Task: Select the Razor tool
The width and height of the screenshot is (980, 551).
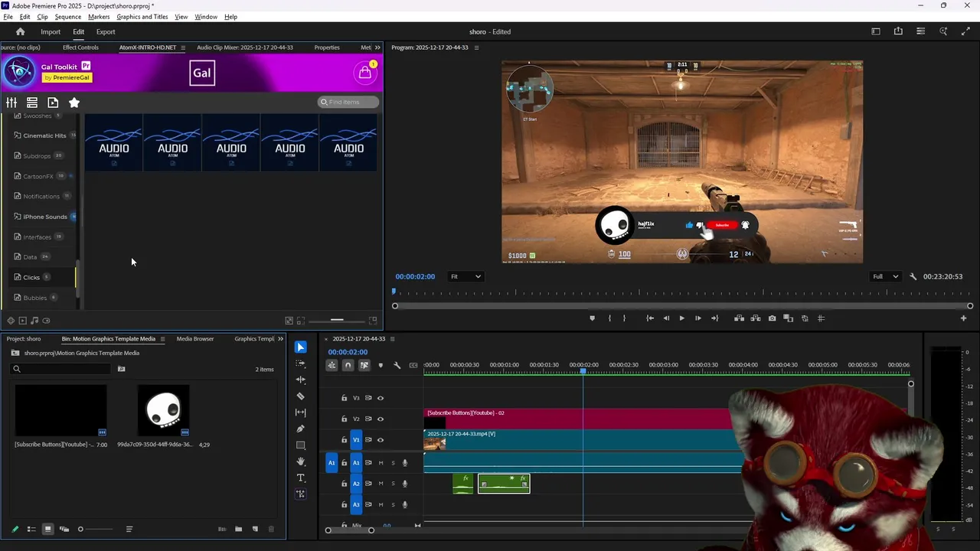Action: coord(300,396)
